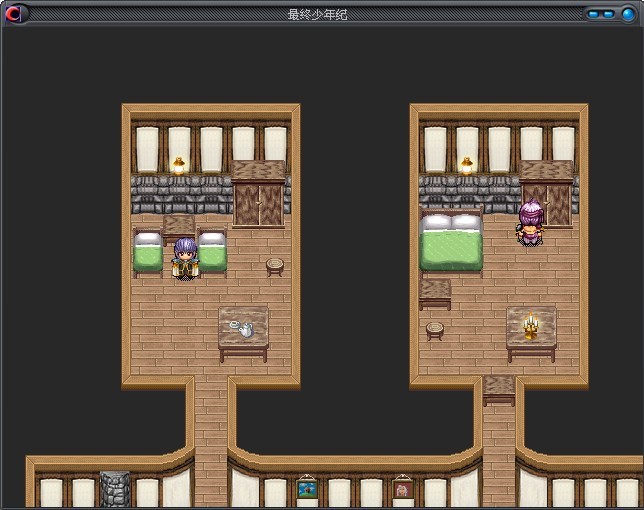The height and width of the screenshot is (510, 644).
Task: Select the pink-haired character near the right wardrobe
Action: point(531,223)
